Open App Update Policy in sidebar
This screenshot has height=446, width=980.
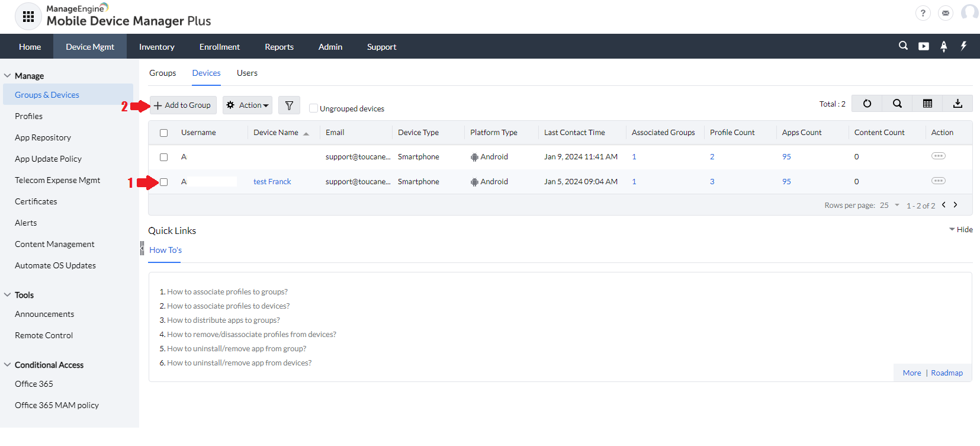click(x=49, y=159)
